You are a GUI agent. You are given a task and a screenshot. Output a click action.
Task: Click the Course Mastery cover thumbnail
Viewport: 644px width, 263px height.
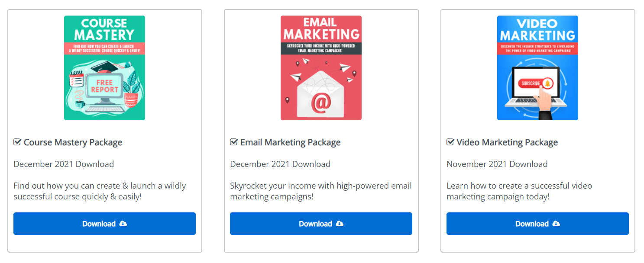pyautogui.click(x=104, y=68)
